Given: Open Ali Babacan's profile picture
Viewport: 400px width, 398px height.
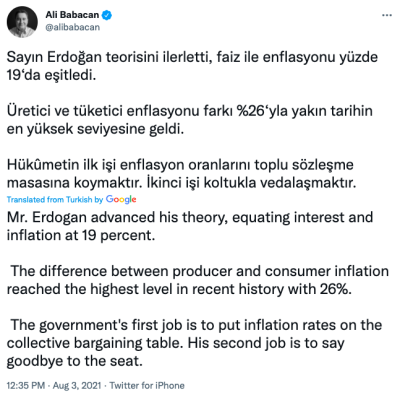Looking at the screenshot, I should 22,22.
